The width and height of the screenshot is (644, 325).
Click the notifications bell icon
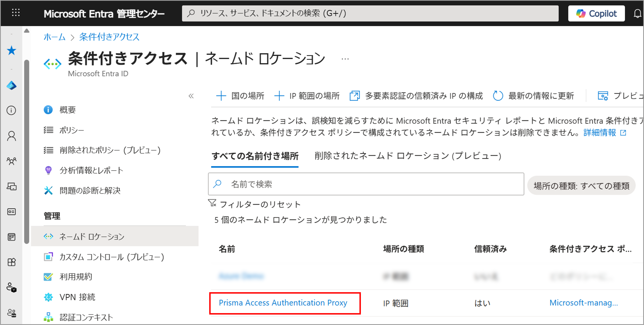pyautogui.click(x=637, y=13)
